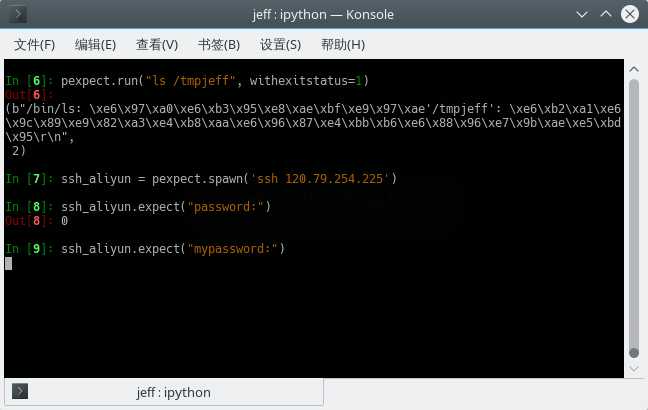Click the scrollbar down arrow
648x410 pixels.
coord(634,368)
